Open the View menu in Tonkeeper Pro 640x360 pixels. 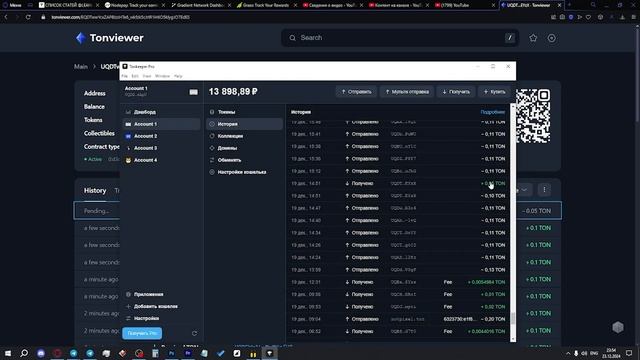click(147, 76)
